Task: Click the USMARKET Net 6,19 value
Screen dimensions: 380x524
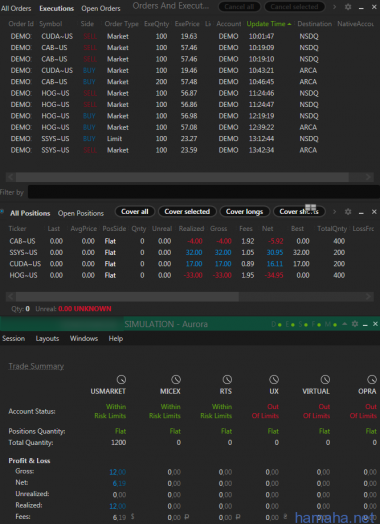Action: click(x=118, y=483)
